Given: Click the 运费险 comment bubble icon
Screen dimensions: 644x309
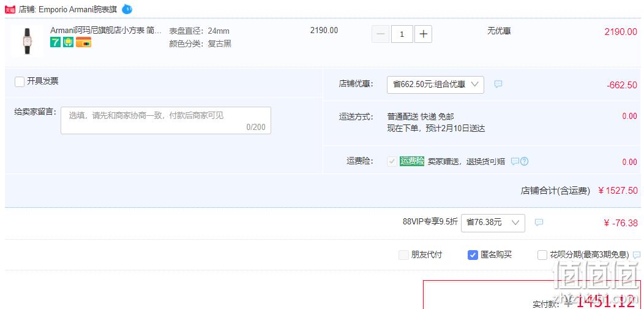Looking at the screenshot, I should pos(515,161).
